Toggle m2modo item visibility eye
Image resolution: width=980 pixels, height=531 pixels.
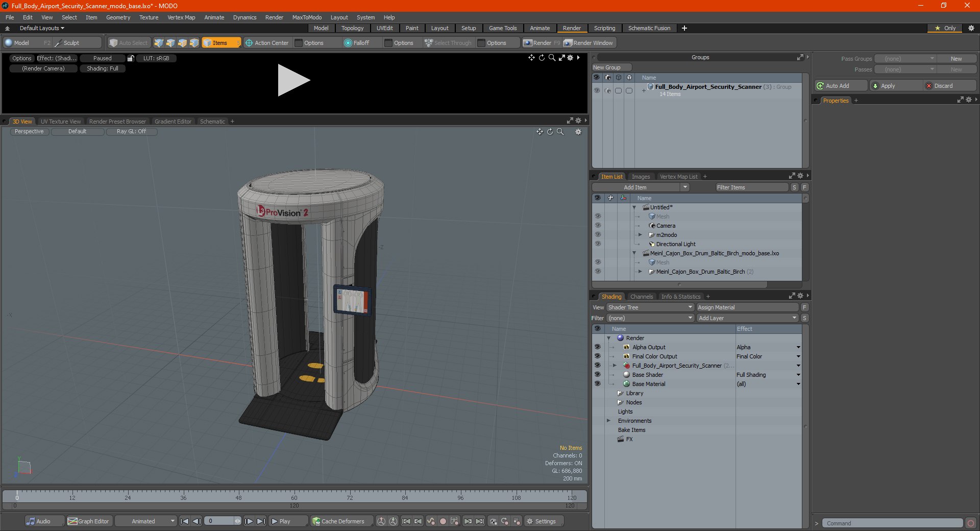click(x=598, y=235)
